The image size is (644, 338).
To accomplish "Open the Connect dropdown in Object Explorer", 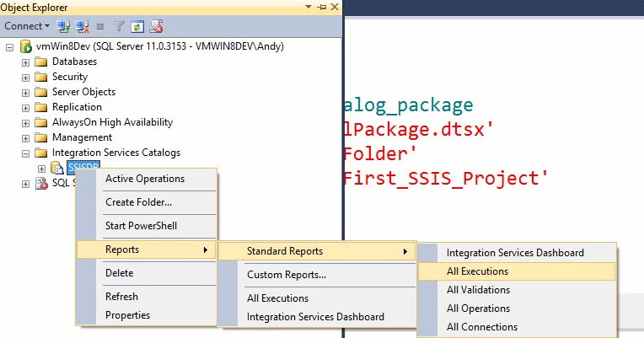I will (x=27, y=26).
